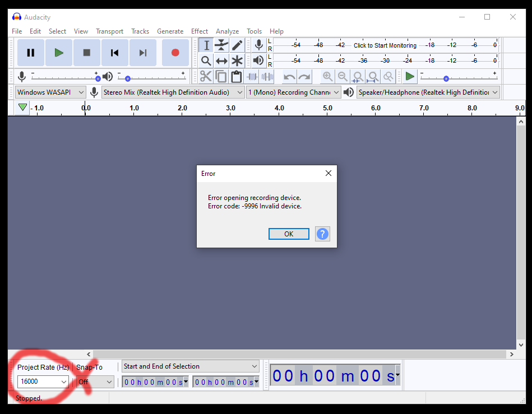The height and width of the screenshot is (414, 532).
Task: Click Click to Start Monitoring meter
Action: (385, 45)
